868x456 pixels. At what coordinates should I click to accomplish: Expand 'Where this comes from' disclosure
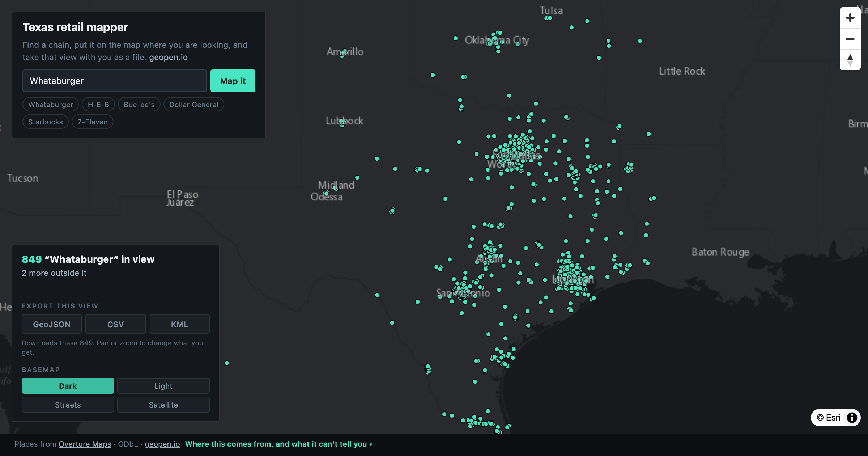click(x=278, y=444)
